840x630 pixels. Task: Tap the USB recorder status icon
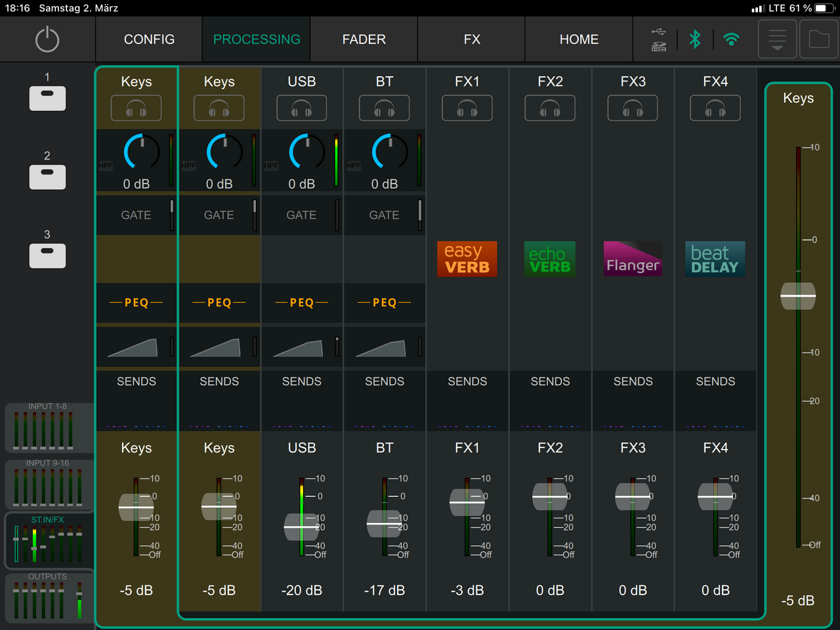pos(659,39)
